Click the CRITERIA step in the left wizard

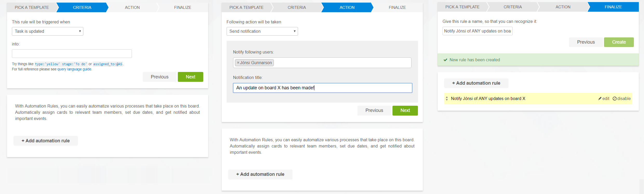click(82, 8)
